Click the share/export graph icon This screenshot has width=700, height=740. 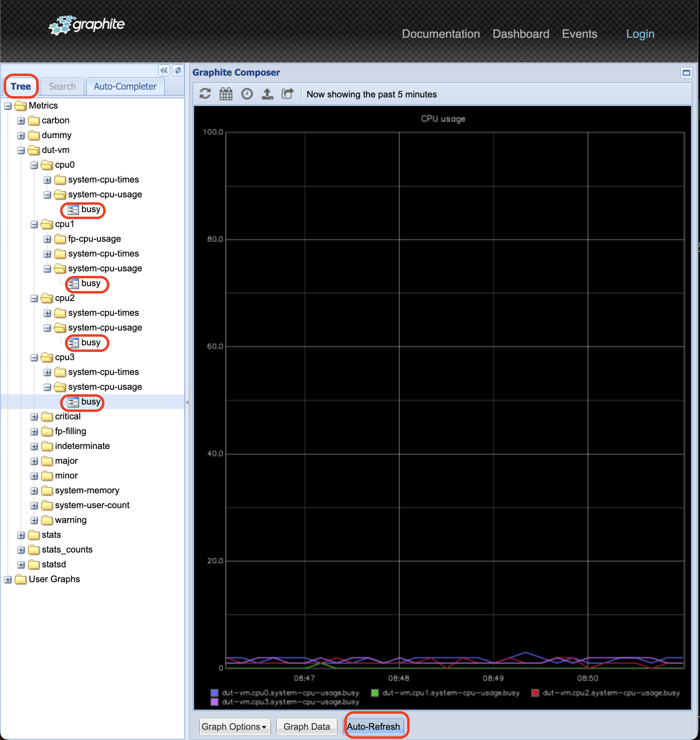click(288, 94)
